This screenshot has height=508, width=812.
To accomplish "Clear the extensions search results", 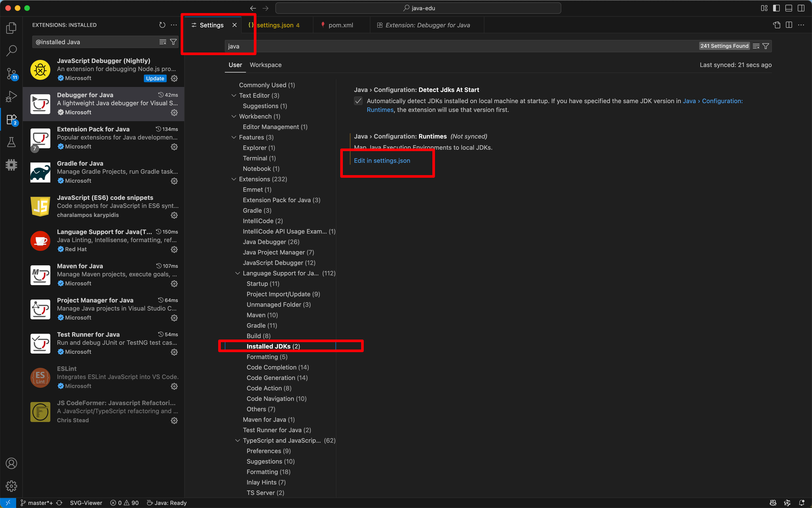I will point(163,42).
